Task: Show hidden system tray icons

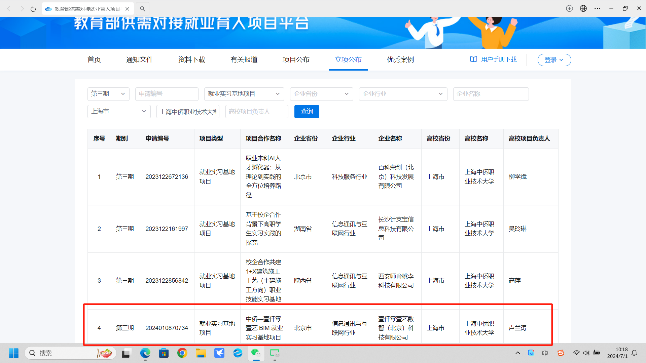Action: click(x=518, y=353)
